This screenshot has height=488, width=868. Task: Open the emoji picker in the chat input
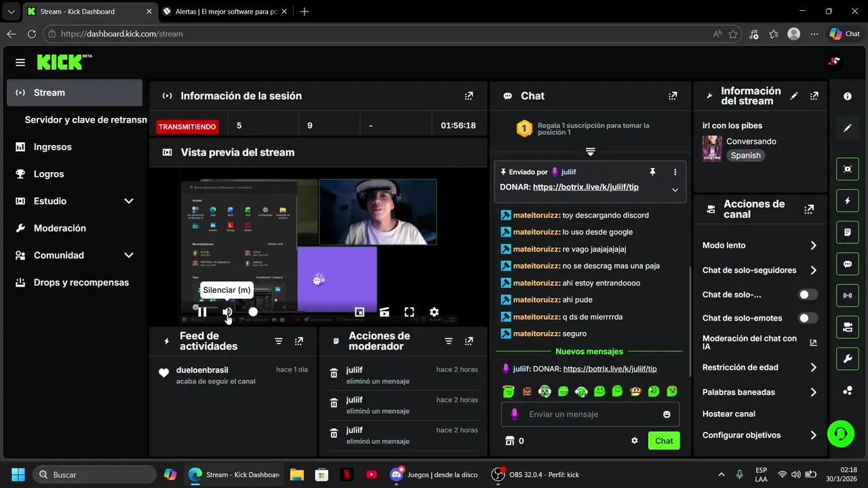667,414
